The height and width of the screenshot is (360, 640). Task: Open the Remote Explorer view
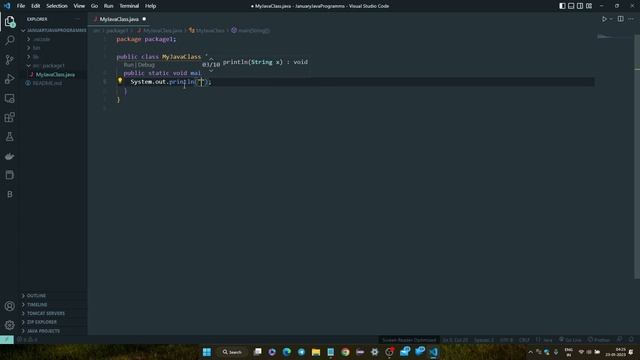click(10, 98)
